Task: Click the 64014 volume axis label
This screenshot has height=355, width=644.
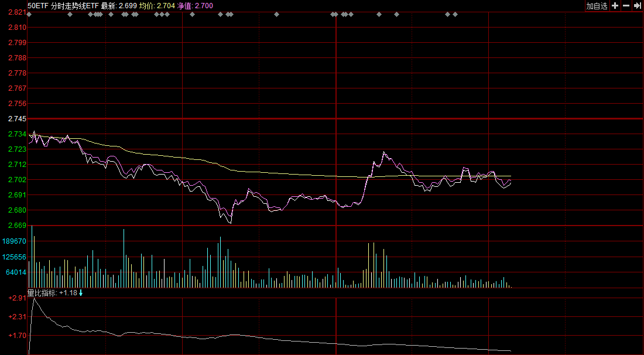Action: 16,272
